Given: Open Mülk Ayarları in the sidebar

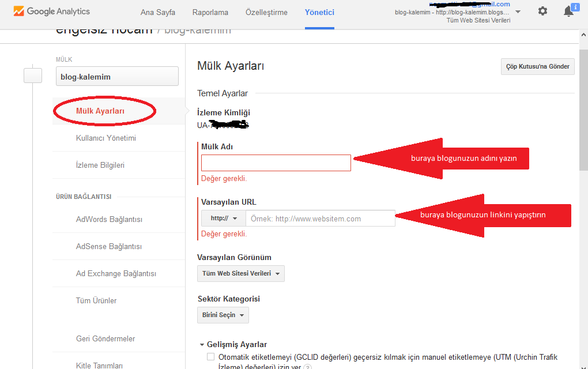Looking at the screenshot, I should [100, 111].
